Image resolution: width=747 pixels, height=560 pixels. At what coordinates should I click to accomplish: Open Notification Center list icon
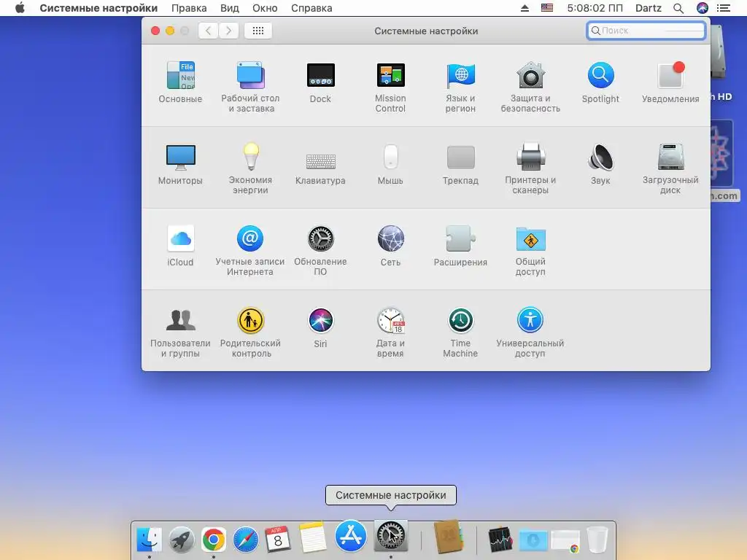(724, 8)
